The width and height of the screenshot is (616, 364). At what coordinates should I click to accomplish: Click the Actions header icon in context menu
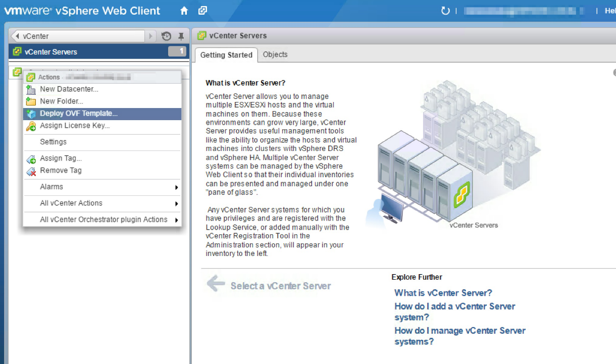pyautogui.click(x=30, y=77)
